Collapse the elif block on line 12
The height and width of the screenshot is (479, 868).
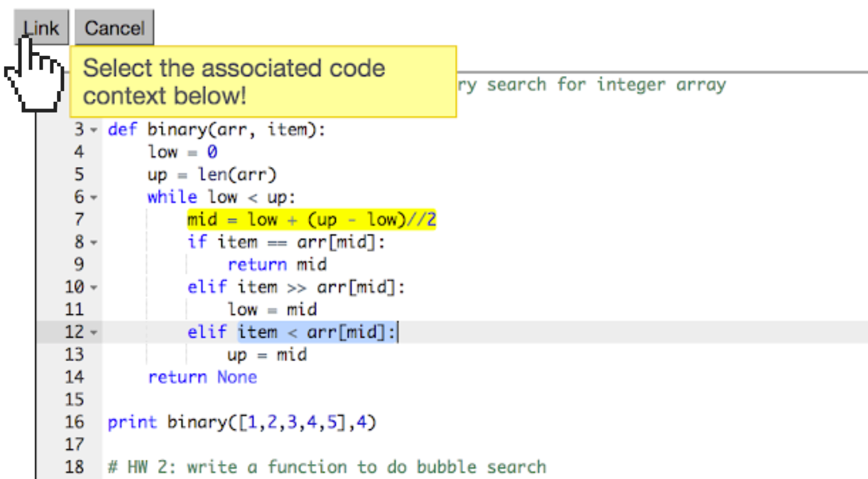click(x=95, y=332)
